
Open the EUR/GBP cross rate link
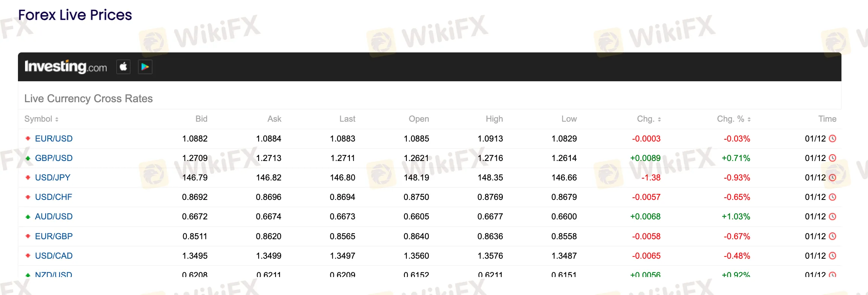(54, 236)
